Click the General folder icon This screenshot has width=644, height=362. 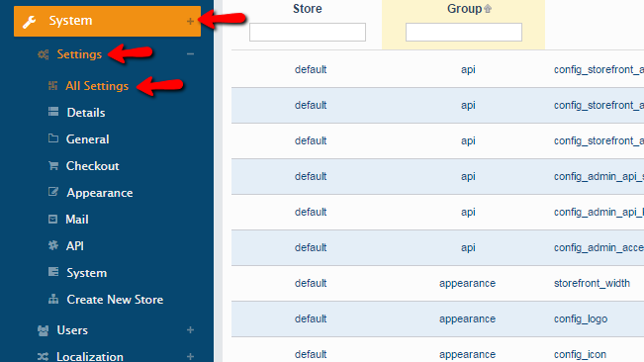point(53,138)
